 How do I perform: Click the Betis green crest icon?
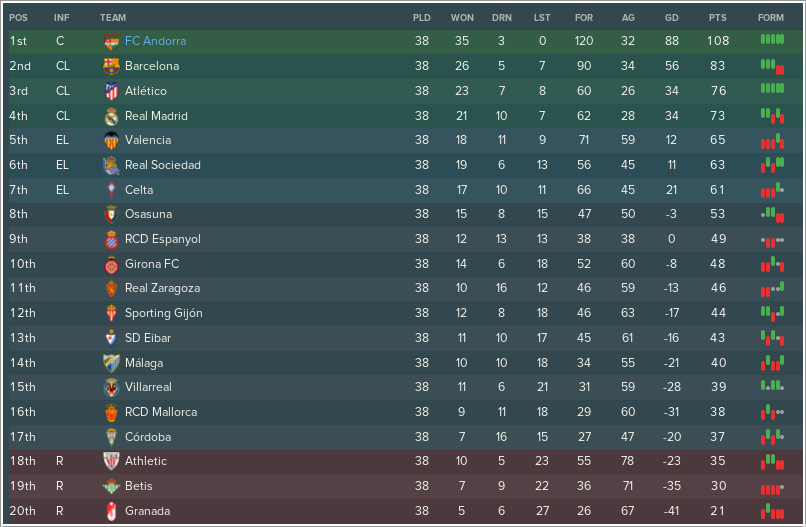(111, 486)
